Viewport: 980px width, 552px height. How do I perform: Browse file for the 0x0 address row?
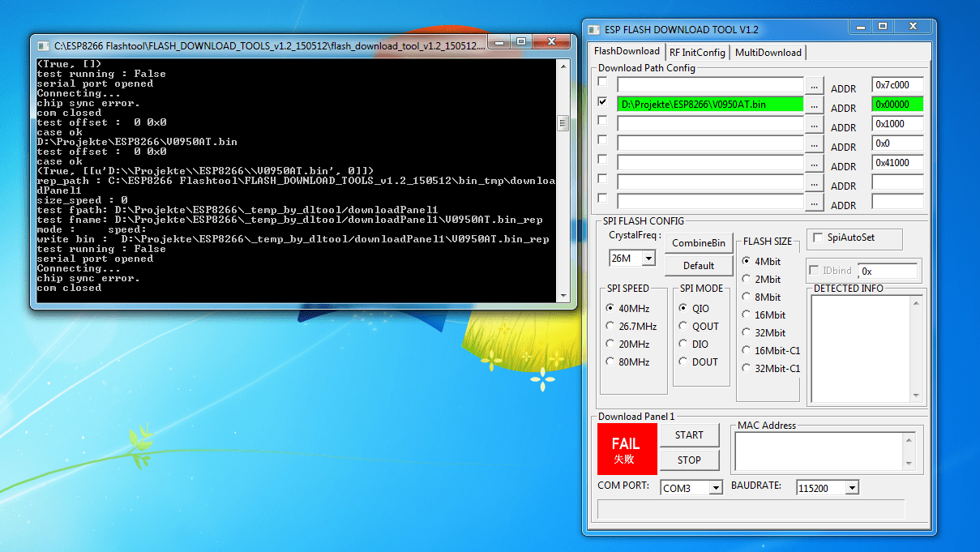815,143
